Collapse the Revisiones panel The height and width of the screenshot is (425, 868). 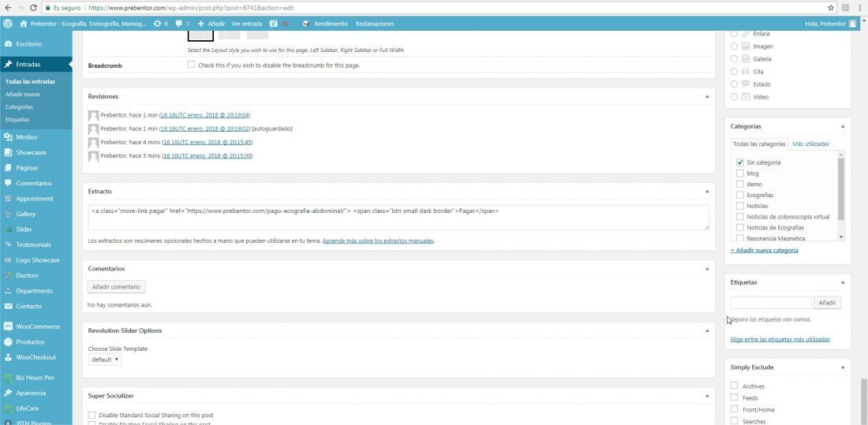coord(707,96)
